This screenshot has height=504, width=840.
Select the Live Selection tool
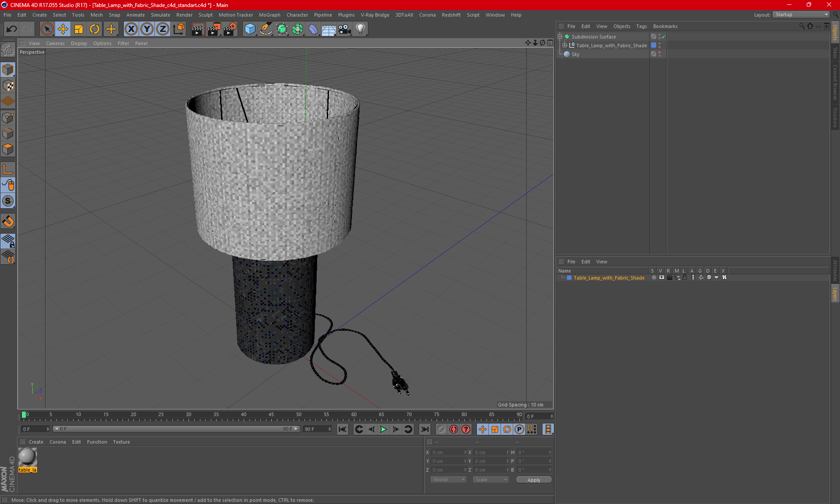coord(47,29)
